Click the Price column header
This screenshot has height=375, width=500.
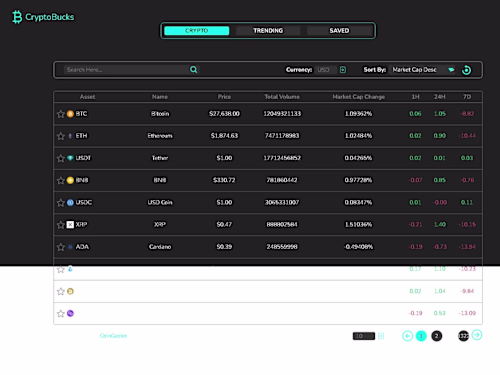point(224,97)
